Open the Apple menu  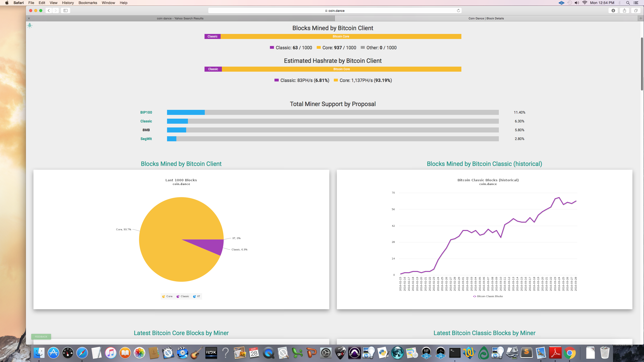click(7, 3)
